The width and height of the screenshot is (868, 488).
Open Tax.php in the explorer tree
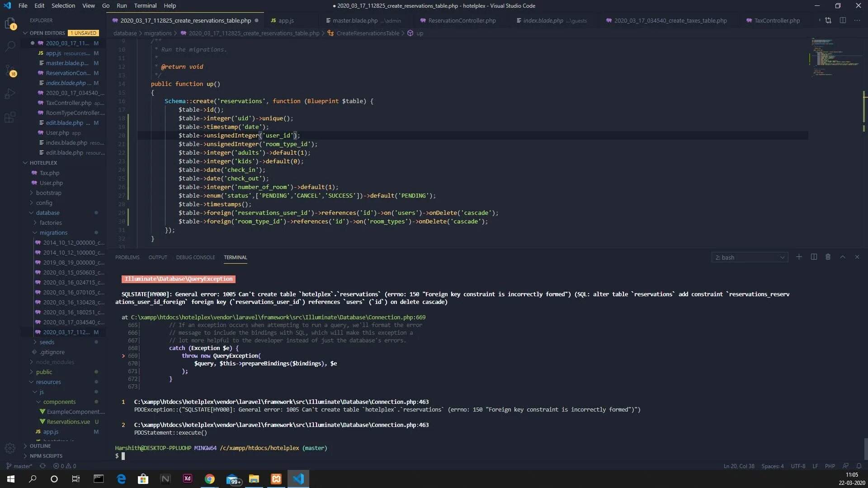tap(49, 173)
